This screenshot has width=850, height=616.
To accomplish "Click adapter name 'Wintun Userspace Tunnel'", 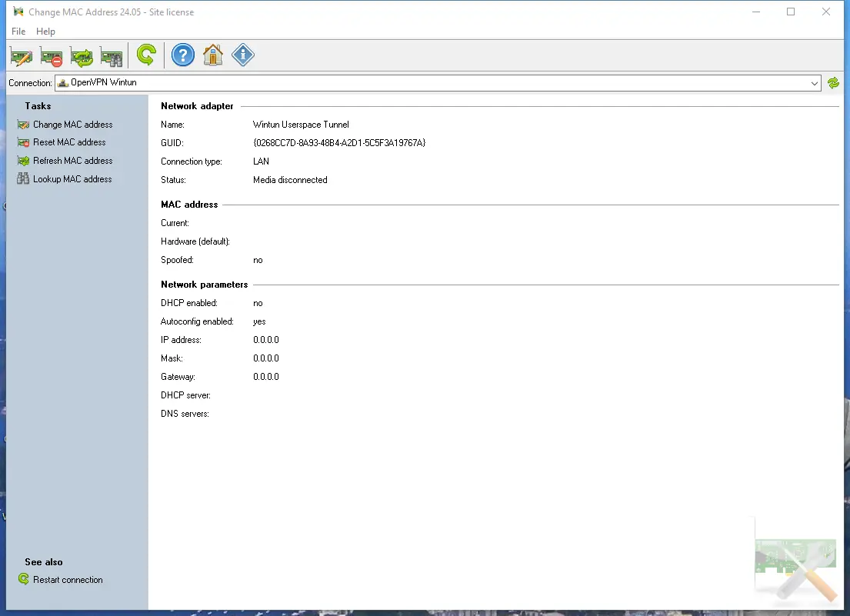I will pos(301,125).
